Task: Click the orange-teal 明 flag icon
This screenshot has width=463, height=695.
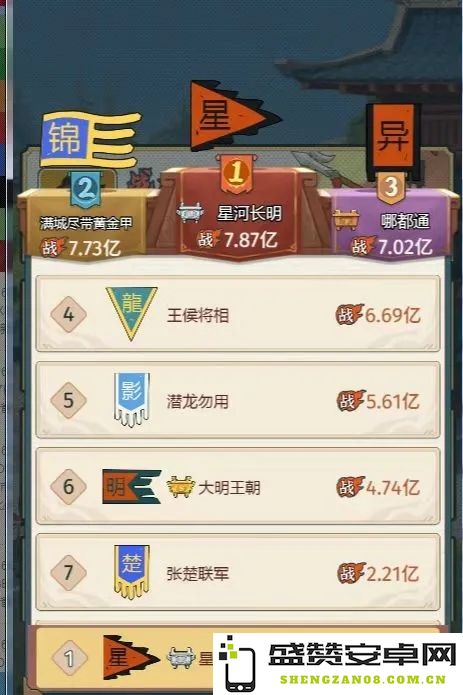Action: 132,486
